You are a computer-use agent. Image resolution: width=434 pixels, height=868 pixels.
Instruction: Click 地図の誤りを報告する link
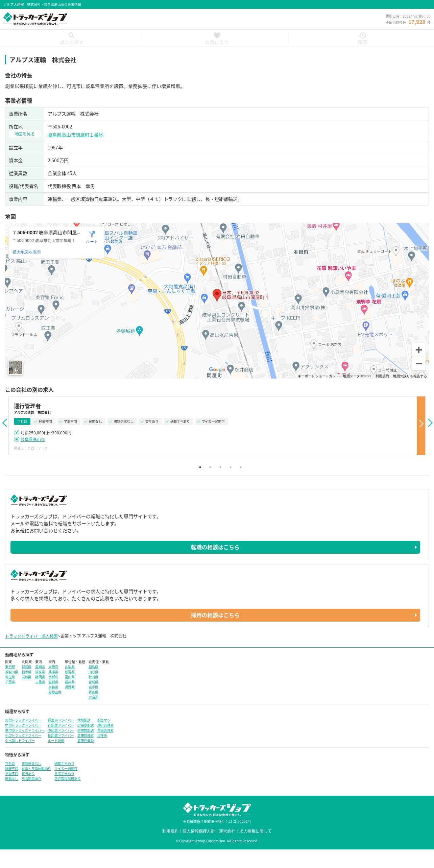coord(410,376)
